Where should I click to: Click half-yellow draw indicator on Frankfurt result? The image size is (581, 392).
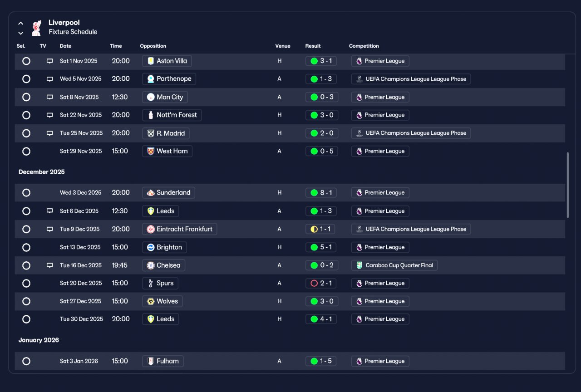point(314,229)
